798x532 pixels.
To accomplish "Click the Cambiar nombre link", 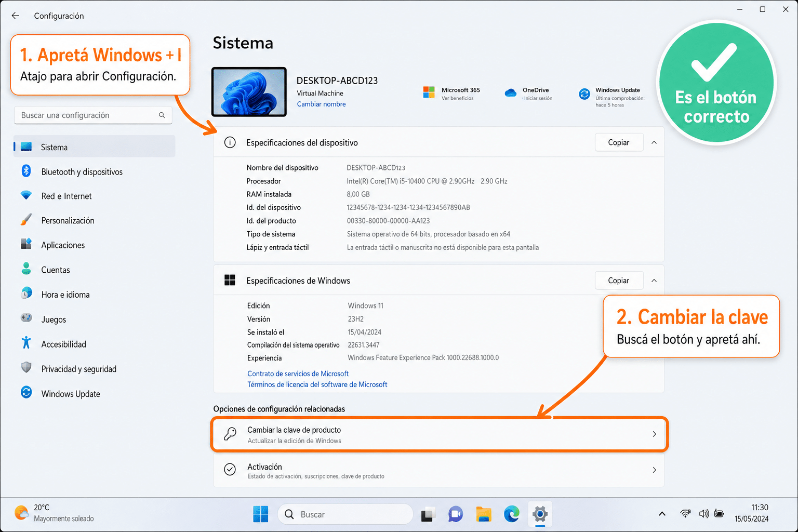I will 321,104.
